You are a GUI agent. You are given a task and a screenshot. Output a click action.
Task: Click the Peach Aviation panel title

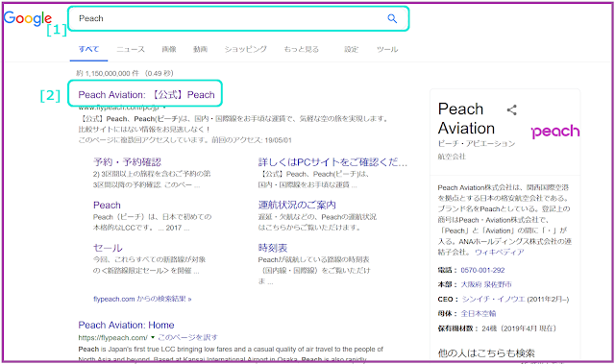point(466,119)
